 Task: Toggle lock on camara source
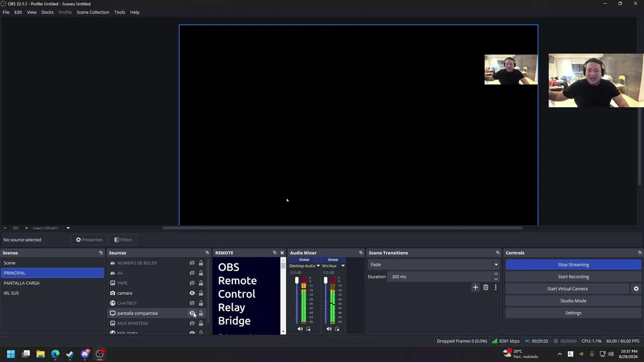click(x=201, y=293)
